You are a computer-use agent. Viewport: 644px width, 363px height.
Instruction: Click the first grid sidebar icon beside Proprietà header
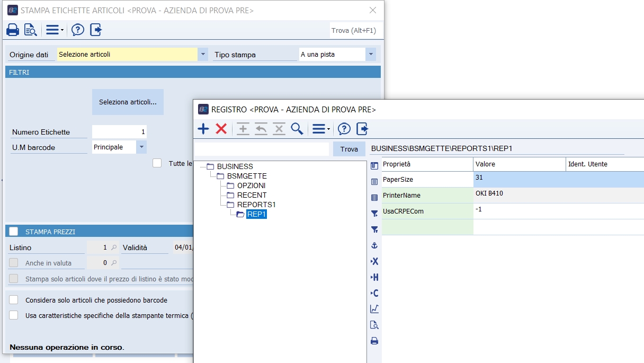point(374,166)
